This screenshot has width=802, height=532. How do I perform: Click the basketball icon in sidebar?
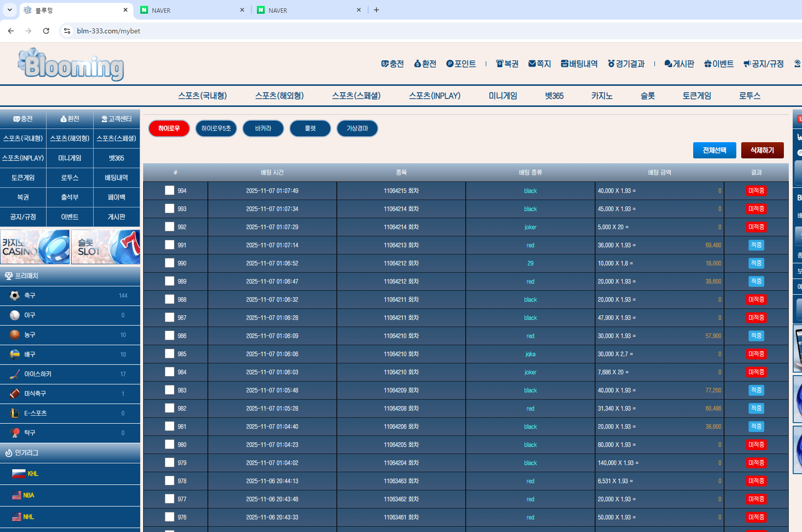(15, 335)
